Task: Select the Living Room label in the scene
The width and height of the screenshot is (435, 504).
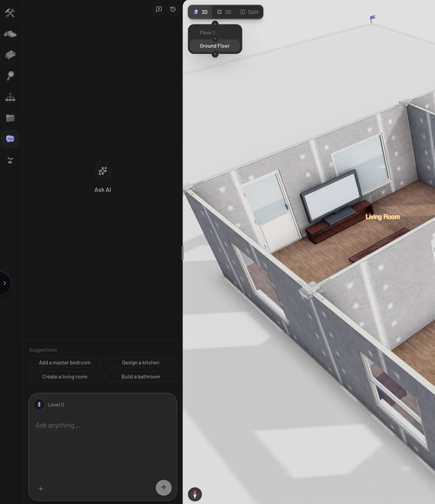Action: click(383, 217)
